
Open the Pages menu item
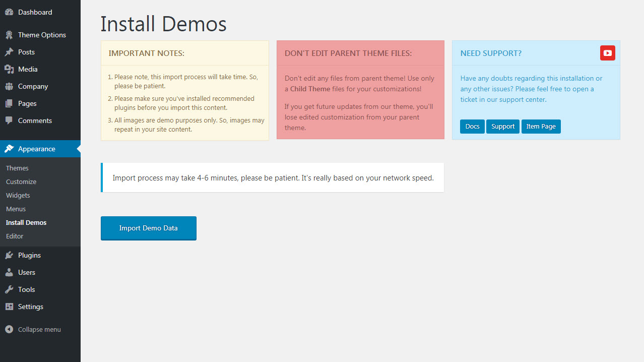tap(27, 103)
